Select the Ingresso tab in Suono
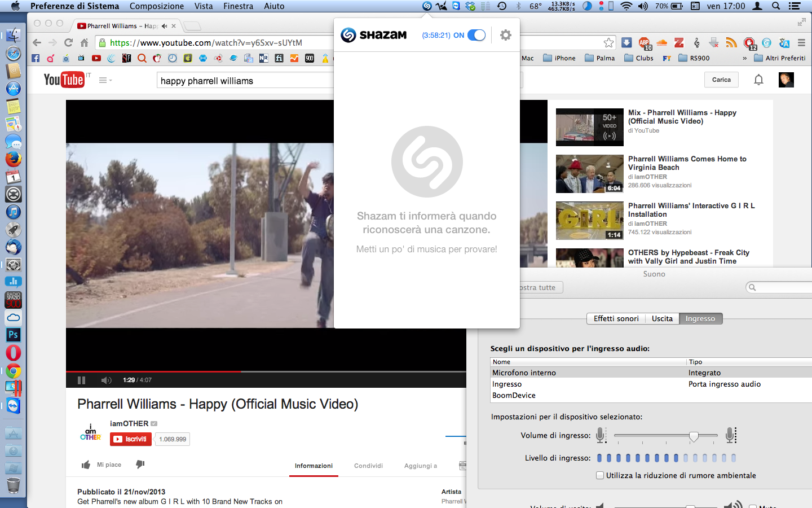The height and width of the screenshot is (508, 812). pyautogui.click(x=700, y=318)
